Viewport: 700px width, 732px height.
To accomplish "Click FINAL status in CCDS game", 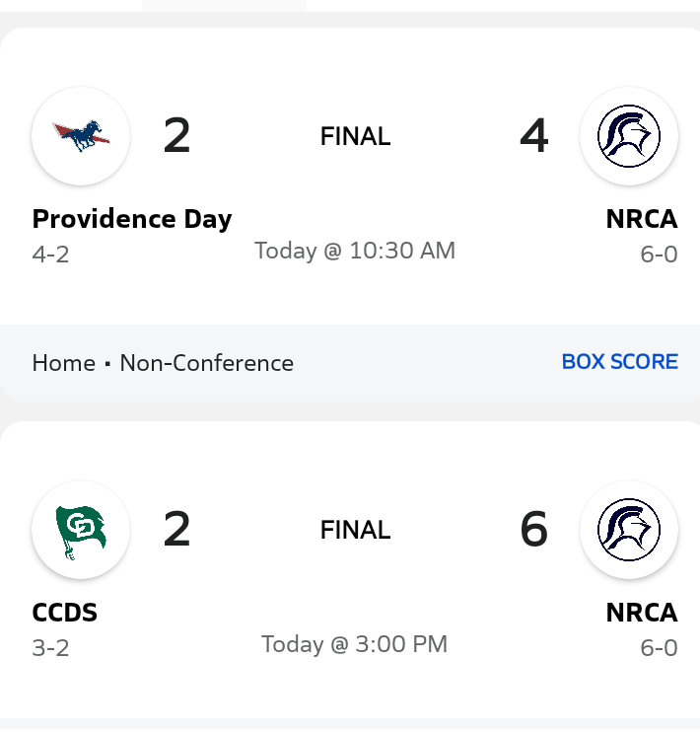I will click(x=355, y=531).
